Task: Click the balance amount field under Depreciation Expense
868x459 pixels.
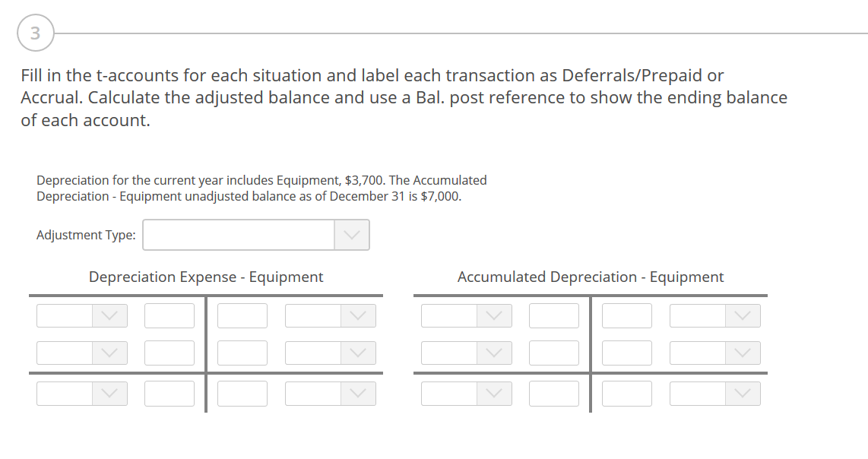Action: point(169,394)
